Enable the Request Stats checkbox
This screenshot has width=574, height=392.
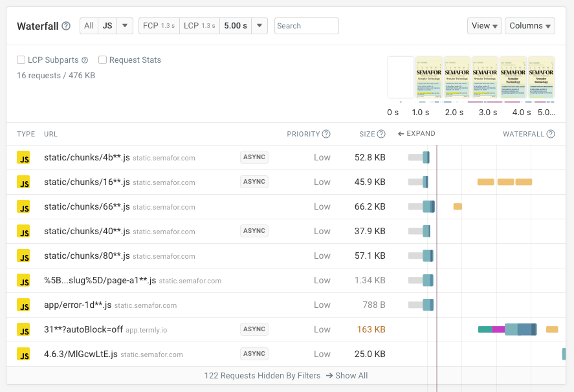click(x=102, y=60)
